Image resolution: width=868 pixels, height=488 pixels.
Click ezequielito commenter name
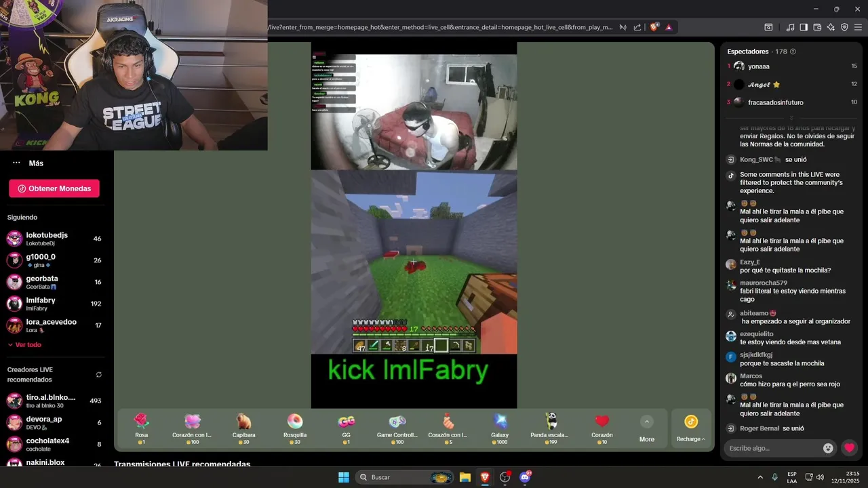coord(757,334)
